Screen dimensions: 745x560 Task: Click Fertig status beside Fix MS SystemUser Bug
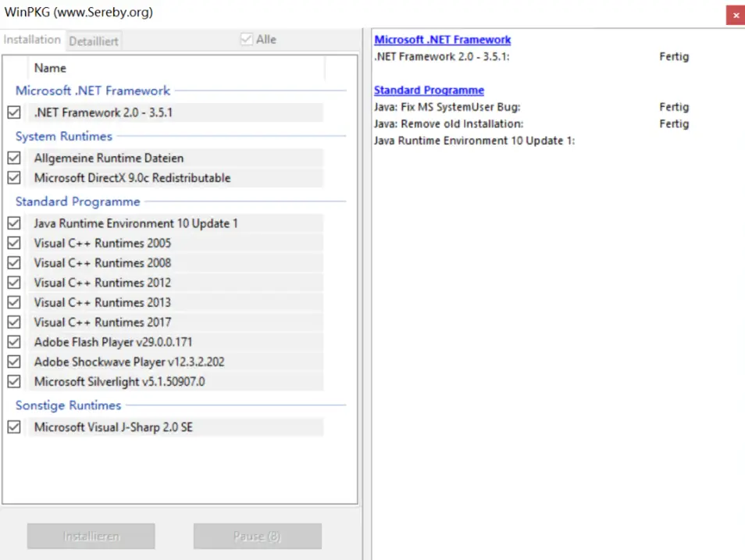pyautogui.click(x=674, y=107)
